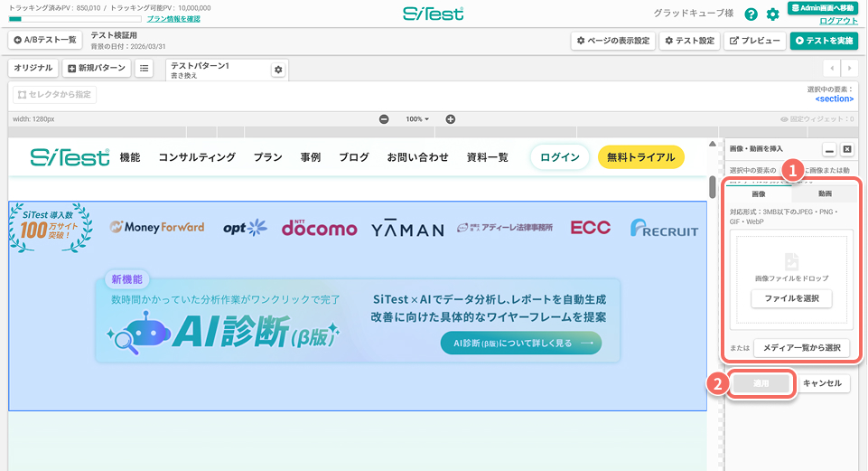Screen dimensions: 868x471
Task: Click the グラッドキューブ様 account name
Action: coord(693,14)
